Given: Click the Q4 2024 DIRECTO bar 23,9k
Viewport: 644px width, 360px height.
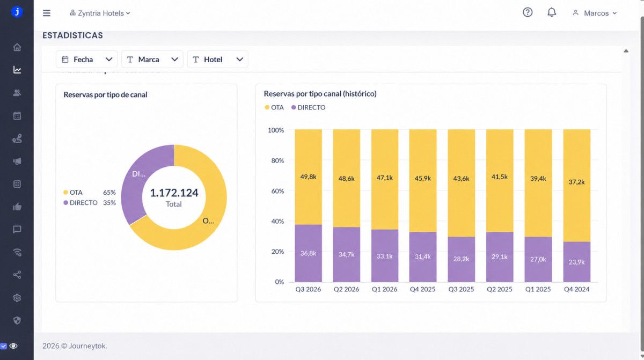Looking at the screenshot, I should [576, 262].
